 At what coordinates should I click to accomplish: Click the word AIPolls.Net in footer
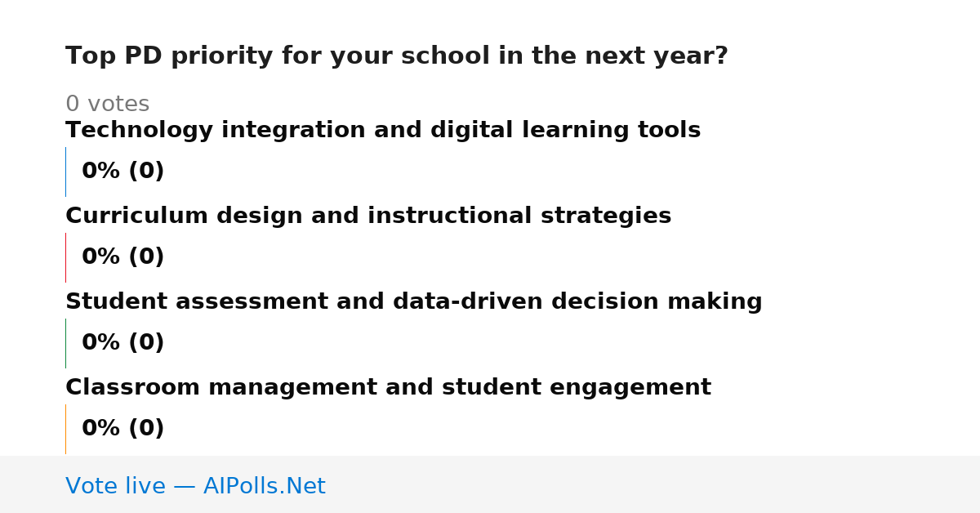pos(264,486)
